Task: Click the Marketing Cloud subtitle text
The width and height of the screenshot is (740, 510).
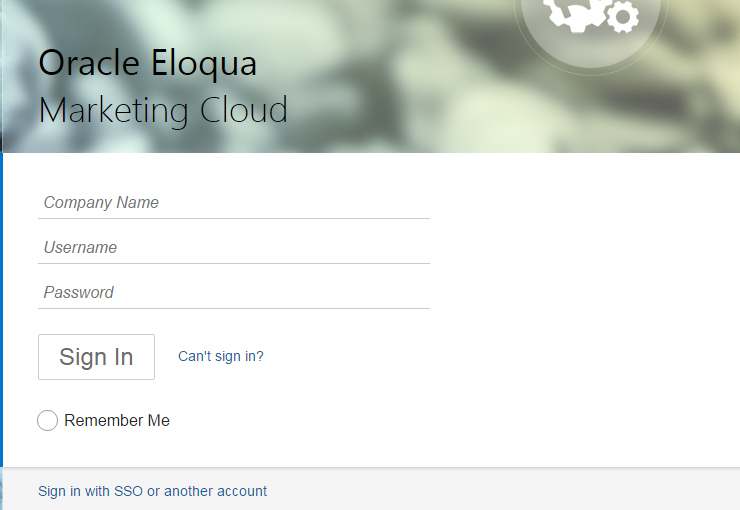Action: pyautogui.click(x=163, y=110)
